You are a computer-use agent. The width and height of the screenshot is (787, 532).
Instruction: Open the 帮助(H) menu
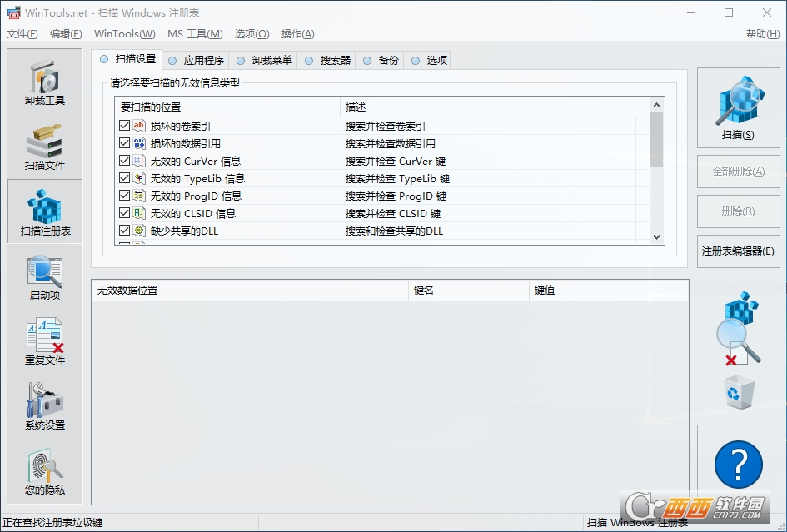coord(762,33)
